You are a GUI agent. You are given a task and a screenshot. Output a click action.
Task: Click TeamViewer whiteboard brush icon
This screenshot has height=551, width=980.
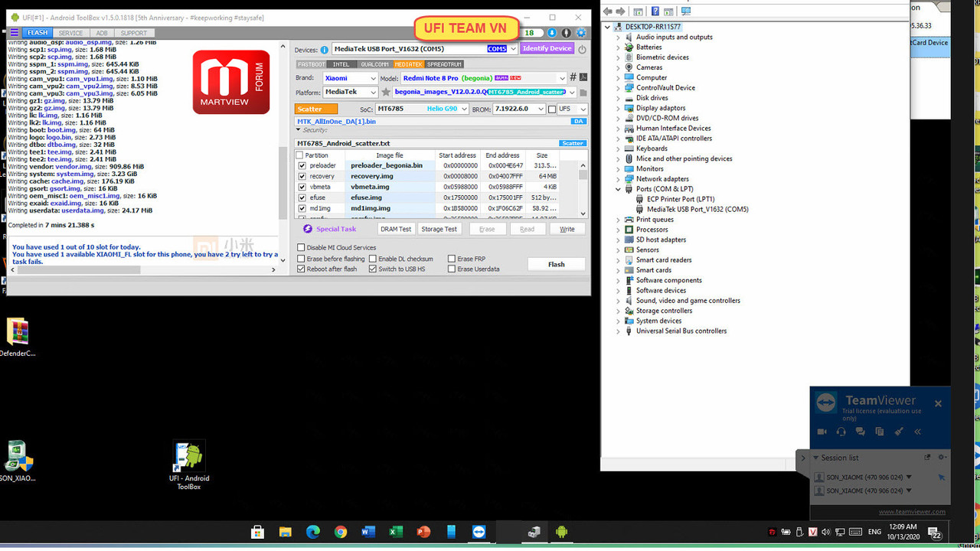tap(899, 432)
